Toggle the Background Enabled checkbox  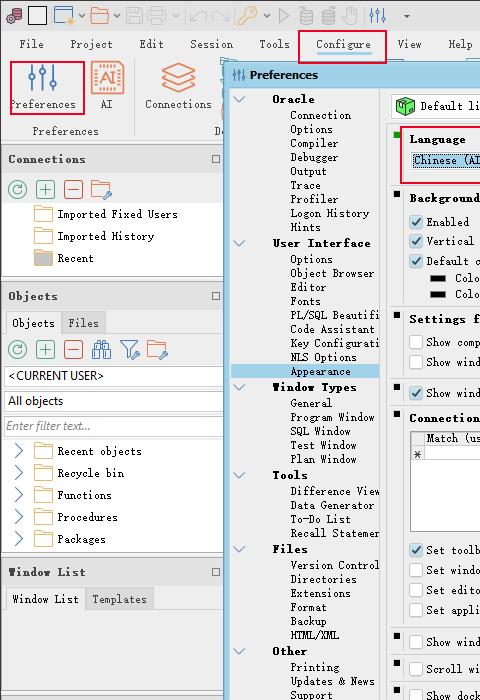[416, 222]
